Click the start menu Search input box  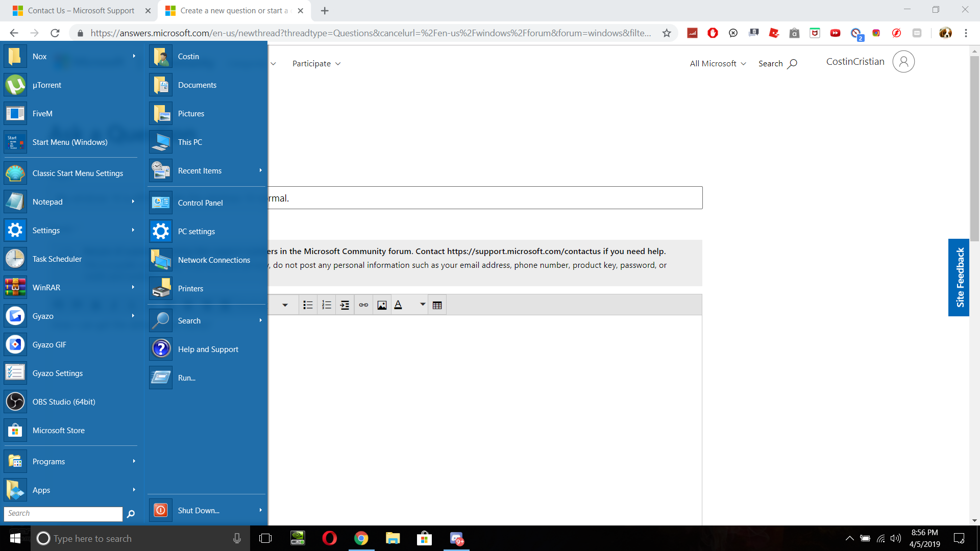[63, 514]
